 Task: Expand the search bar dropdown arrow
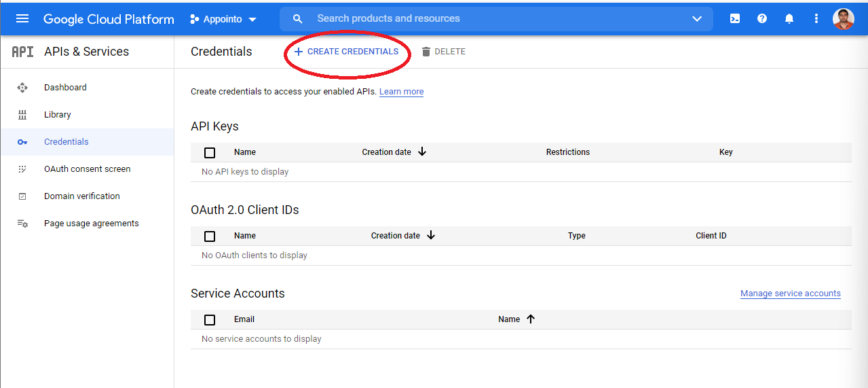[697, 19]
